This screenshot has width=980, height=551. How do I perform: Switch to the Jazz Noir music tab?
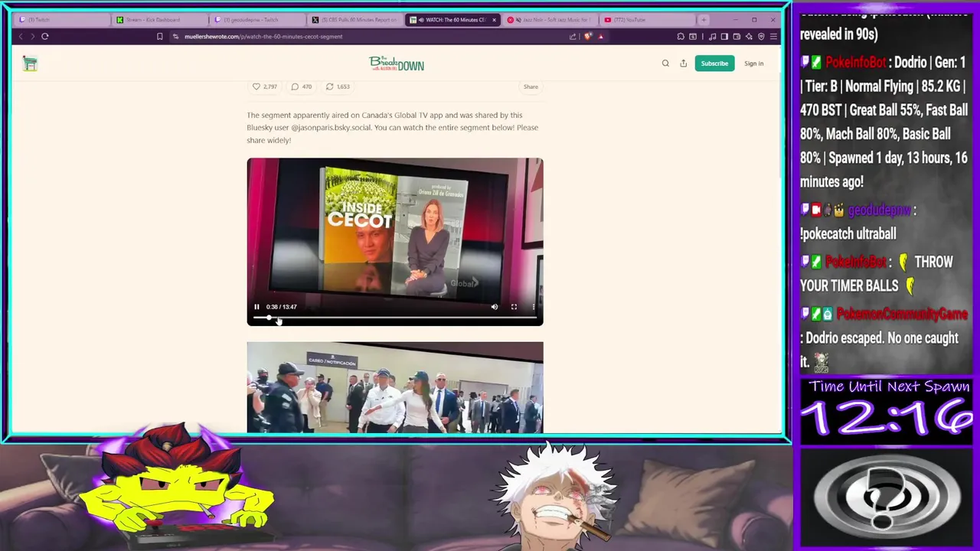(550, 19)
